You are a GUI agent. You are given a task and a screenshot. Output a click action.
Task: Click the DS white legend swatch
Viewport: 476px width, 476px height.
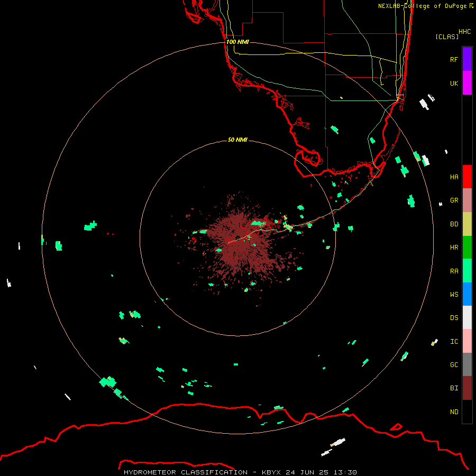click(x=467, y=317)
